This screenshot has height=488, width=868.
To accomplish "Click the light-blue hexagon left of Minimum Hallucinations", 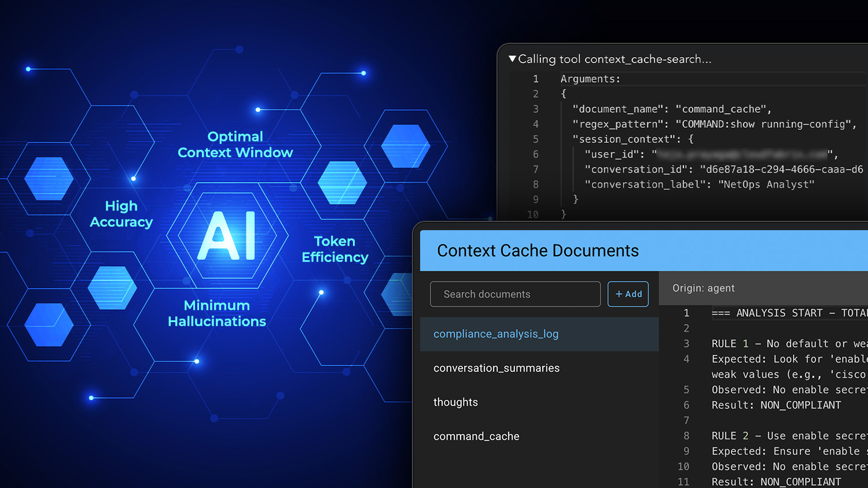I will click(112, 287).
